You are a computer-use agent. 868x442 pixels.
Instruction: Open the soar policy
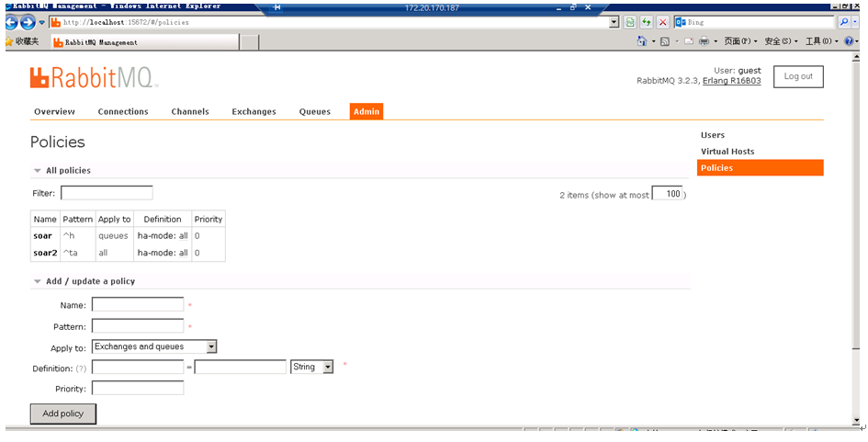(x=42, y=236)
